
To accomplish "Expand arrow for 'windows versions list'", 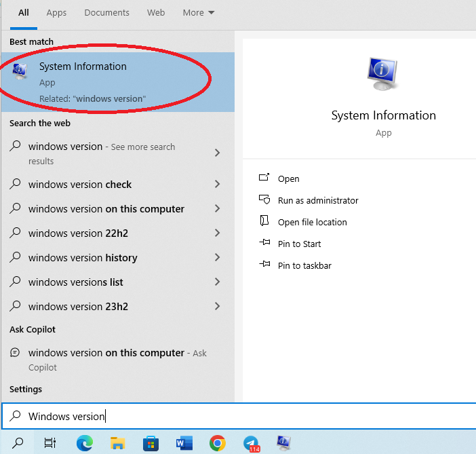I will (217, 282).
